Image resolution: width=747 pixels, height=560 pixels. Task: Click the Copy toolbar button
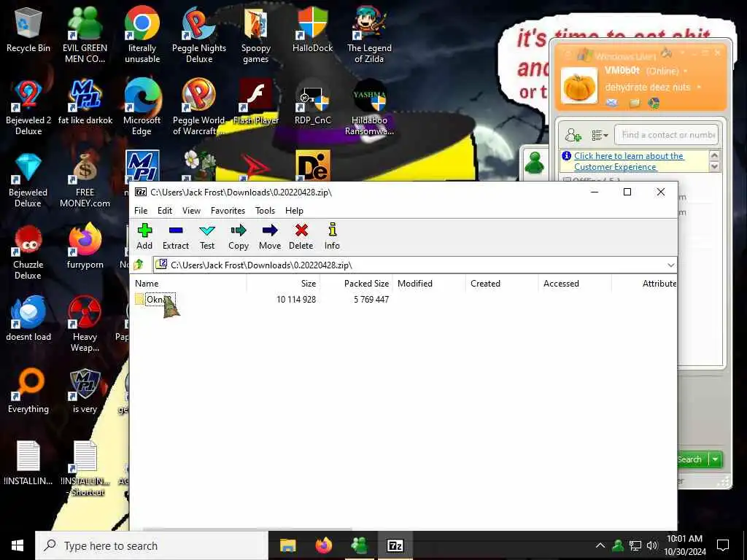(x=239, y=237)
